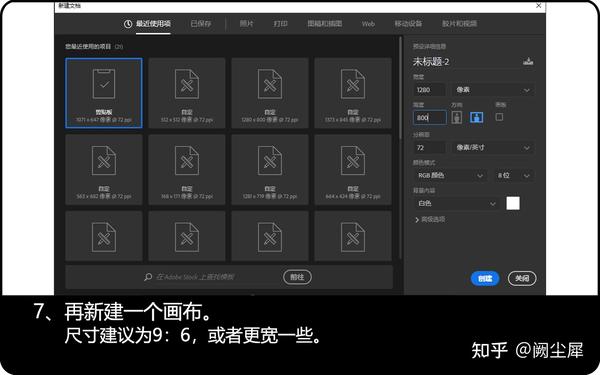This screenshot has width=600, height=375.
Task: Click the width field showing 1280
Action: (429, 90)
